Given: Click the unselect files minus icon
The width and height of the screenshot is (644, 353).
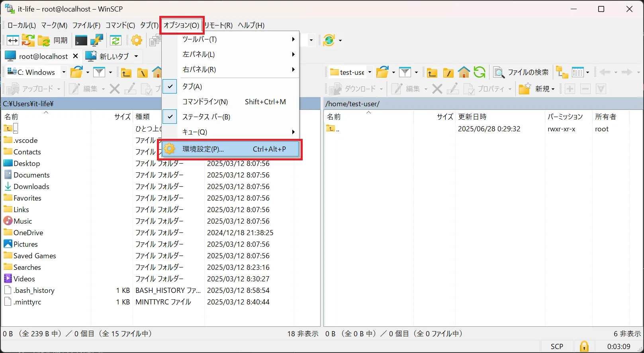Looking at the screenshot, I should point(585,89).
